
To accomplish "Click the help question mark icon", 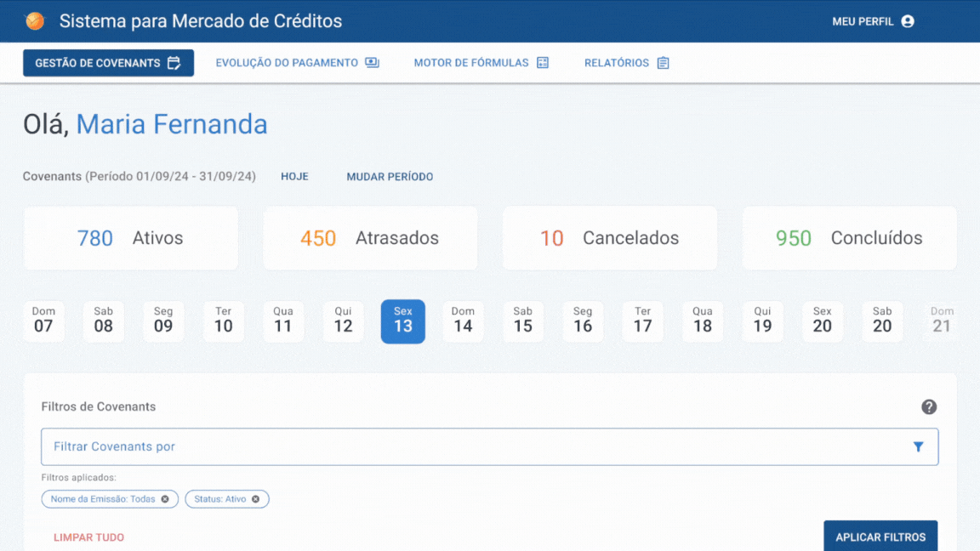I will pos(929,406).
